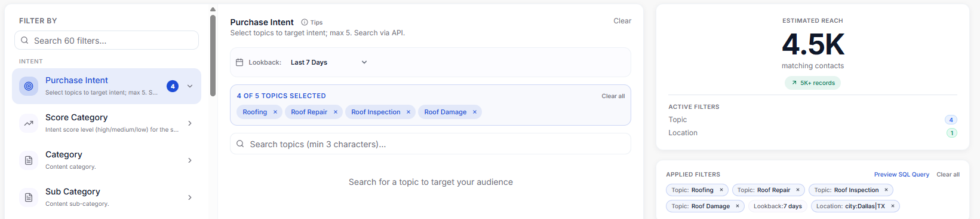
Task: Click the Roofing topic chip label
Action: 255,112
